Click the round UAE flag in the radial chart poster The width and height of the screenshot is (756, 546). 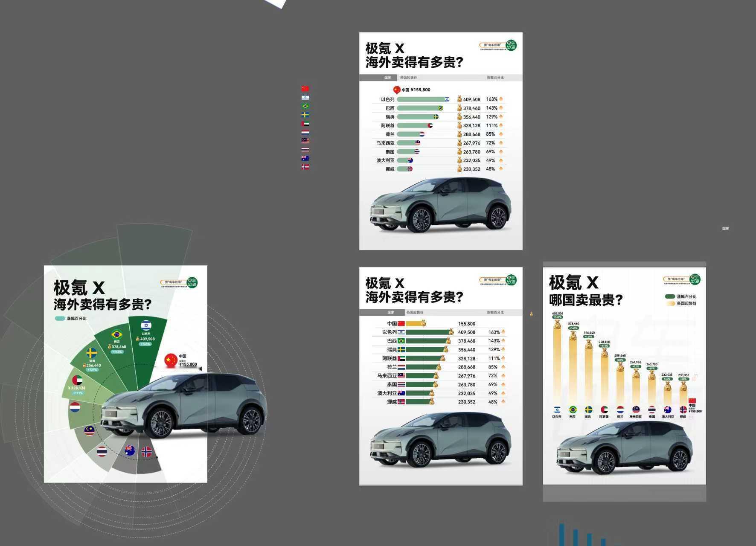point(77,380)
